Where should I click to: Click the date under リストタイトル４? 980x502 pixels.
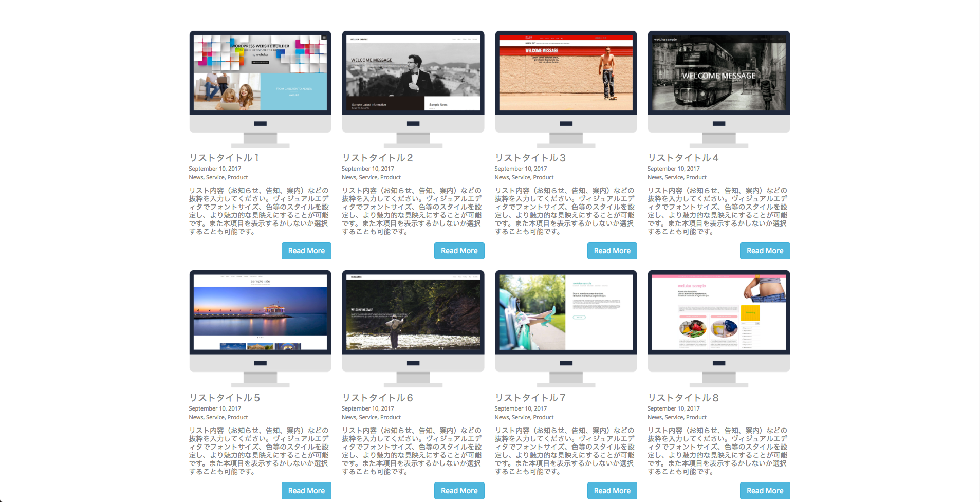[674, 169]
